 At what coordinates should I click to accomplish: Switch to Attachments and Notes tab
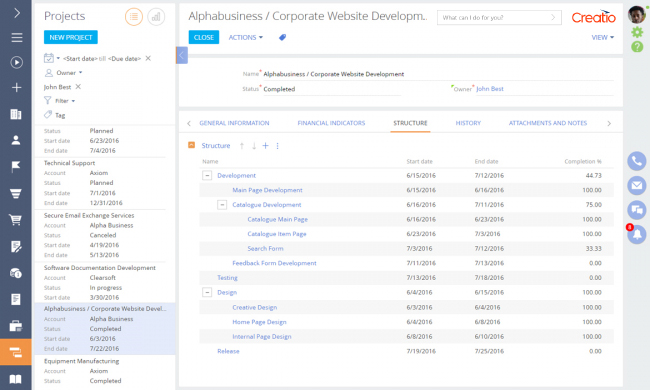click(548, 123)
